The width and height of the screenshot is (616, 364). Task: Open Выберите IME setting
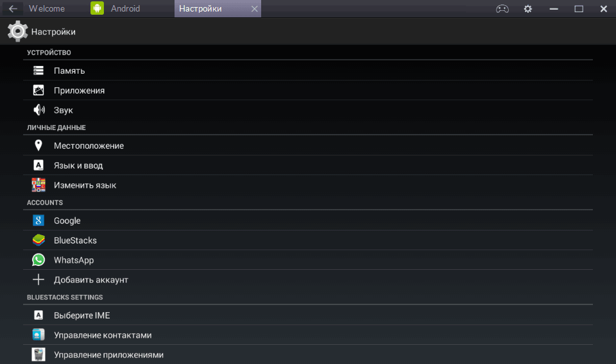coord(307,315)
